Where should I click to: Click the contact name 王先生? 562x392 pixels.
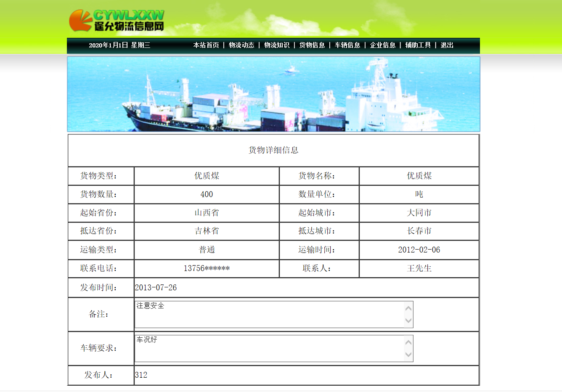(x=419, y=268)
